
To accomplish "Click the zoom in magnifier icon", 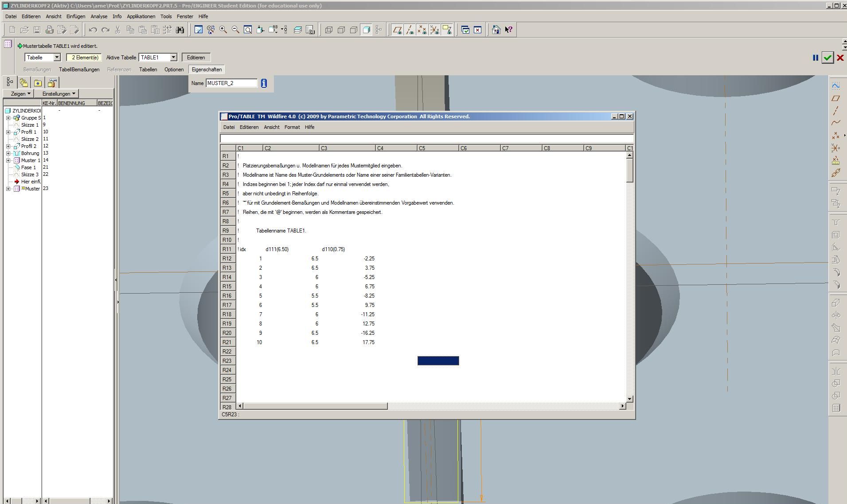I will tap(223, 30).
